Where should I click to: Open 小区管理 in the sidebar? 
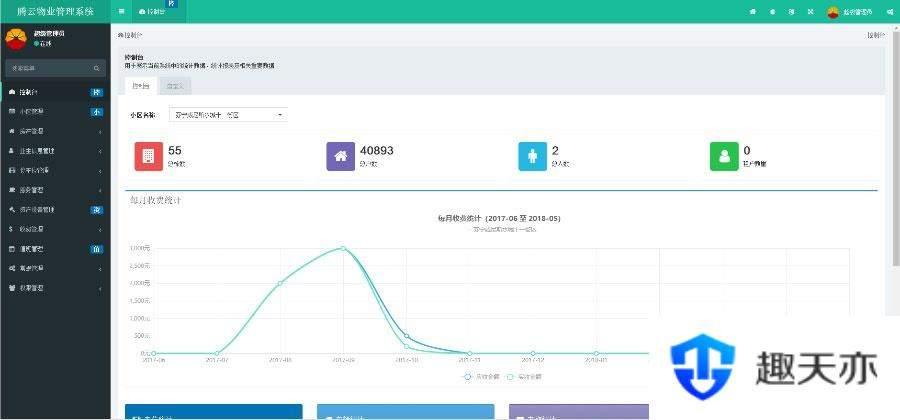point(55,112)
